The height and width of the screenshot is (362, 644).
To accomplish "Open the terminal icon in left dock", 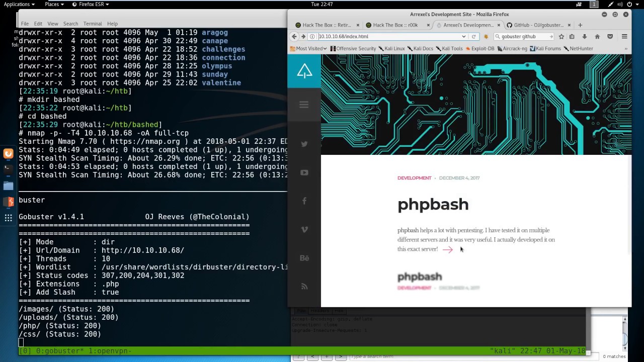I will (8, 169).
